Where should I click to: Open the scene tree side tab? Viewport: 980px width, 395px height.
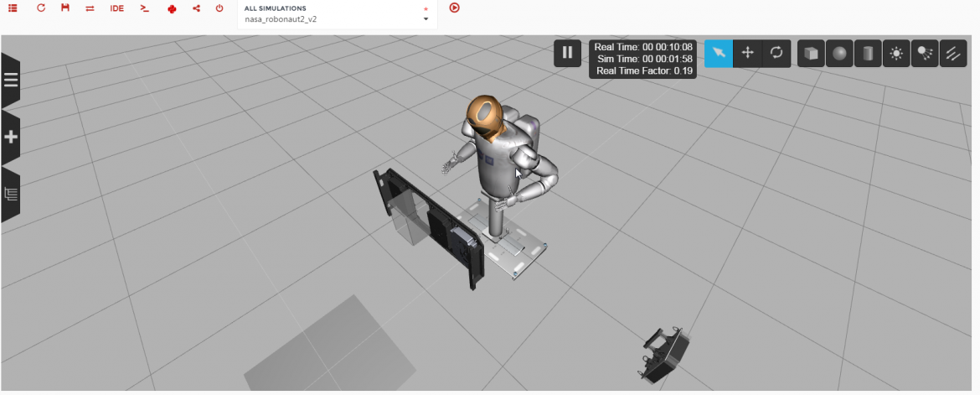tap(11, 194)
